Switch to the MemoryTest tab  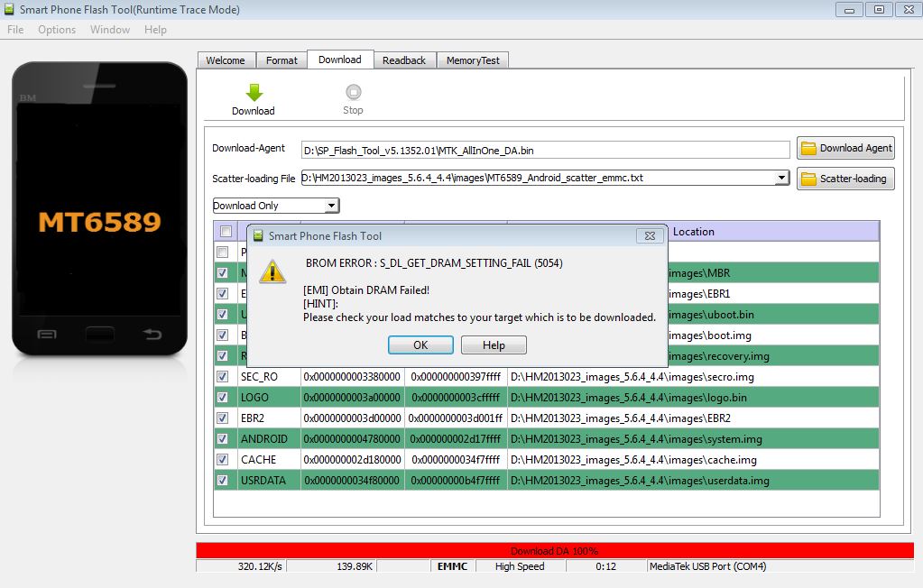pyautogui.click(x=475, y=60)
